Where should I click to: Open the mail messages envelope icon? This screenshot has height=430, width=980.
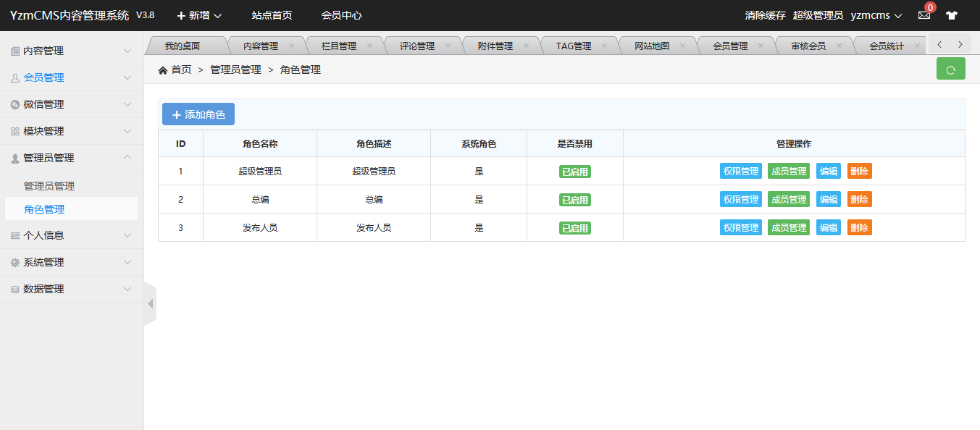point(924,15)
